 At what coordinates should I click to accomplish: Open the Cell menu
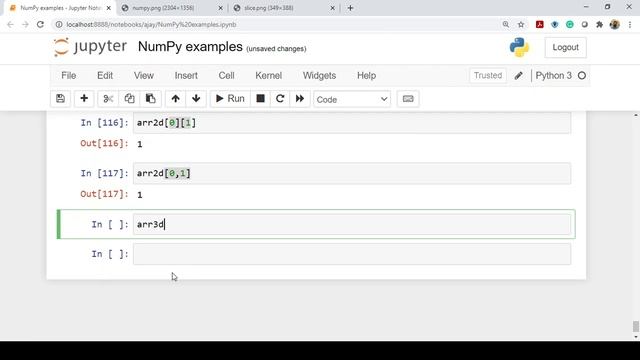227,76
